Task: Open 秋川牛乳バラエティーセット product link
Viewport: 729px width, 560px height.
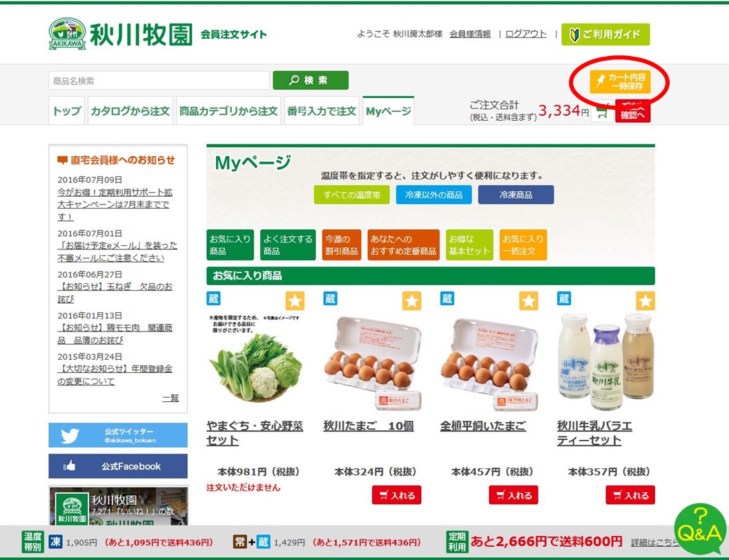Action: point(594,433)
